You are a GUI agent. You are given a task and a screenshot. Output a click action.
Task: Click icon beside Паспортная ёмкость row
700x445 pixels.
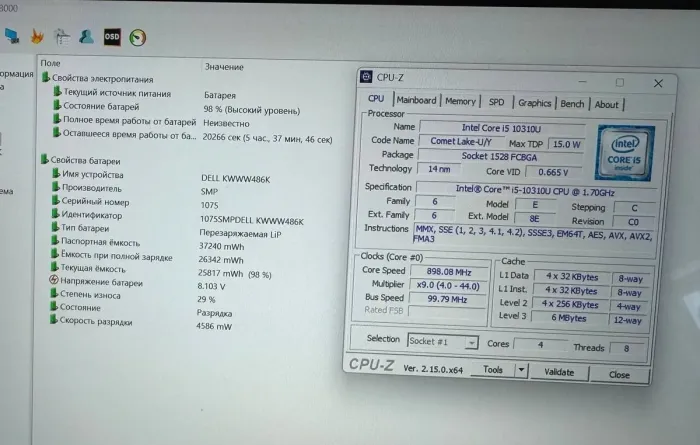click(x=54, y=241)
